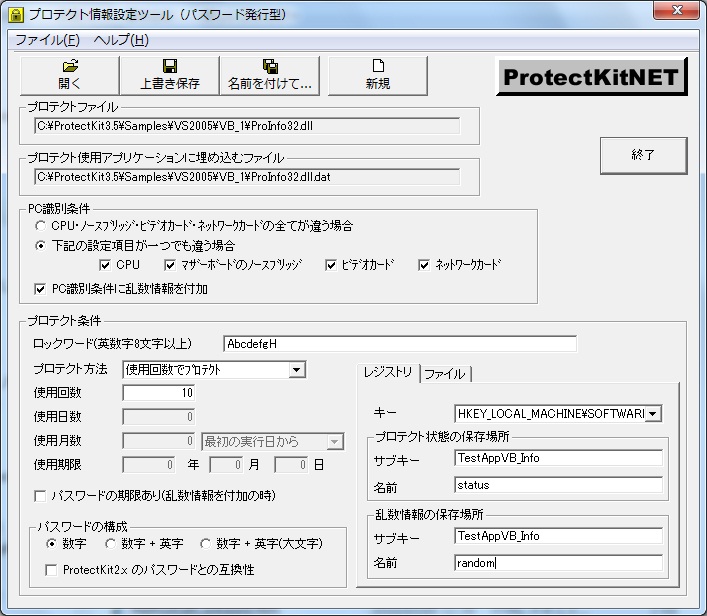Select 数字 only password radio

click(51, 544)
